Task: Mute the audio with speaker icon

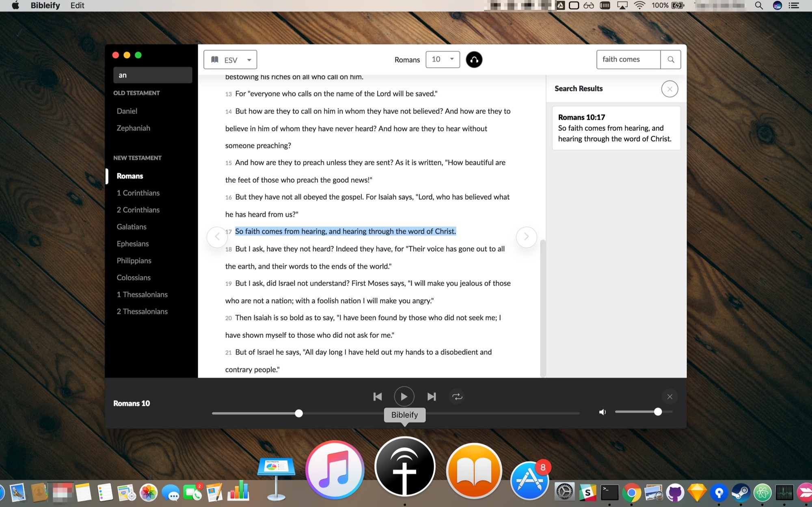Action: coord(603,412)
